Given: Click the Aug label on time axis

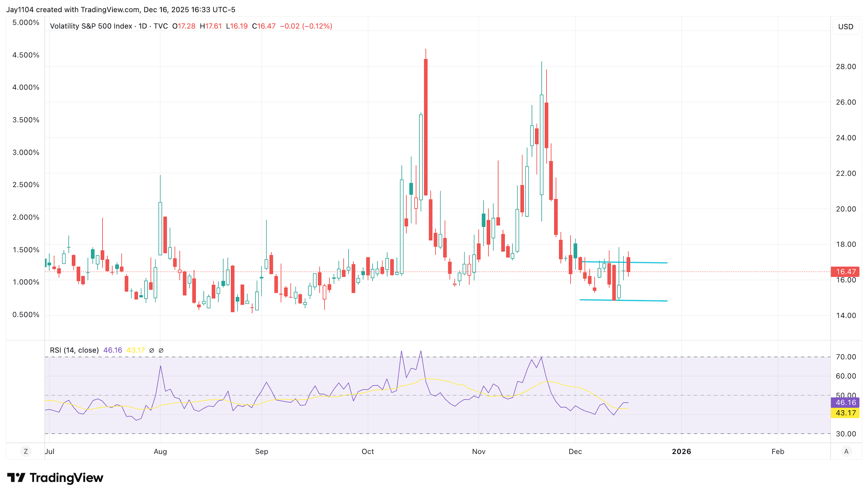Looking at the screenshot, I should click(160, 452).
